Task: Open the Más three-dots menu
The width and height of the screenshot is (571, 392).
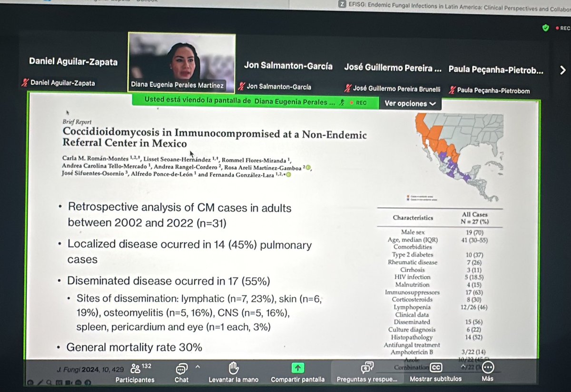Action: pos(487,367)
